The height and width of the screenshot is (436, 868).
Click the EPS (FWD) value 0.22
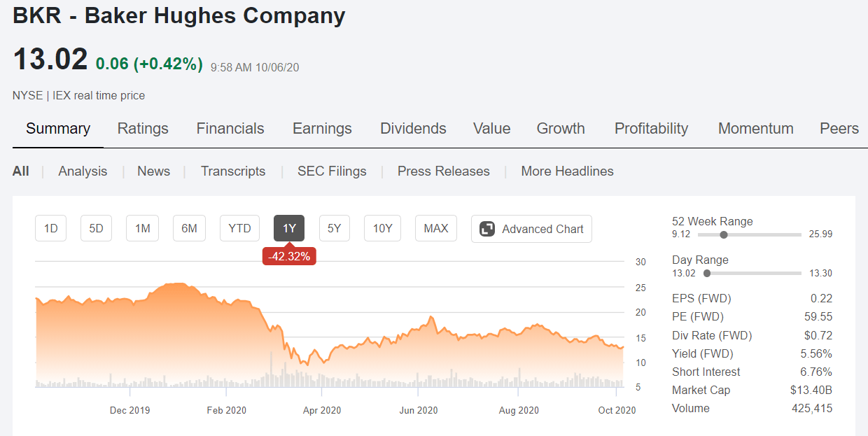point(822,299)
